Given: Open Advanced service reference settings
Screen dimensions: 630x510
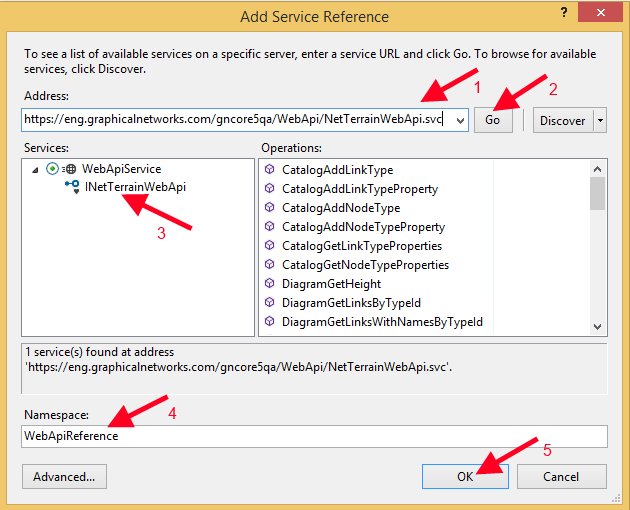Looking at the screenshot, I should coord(64,477).
